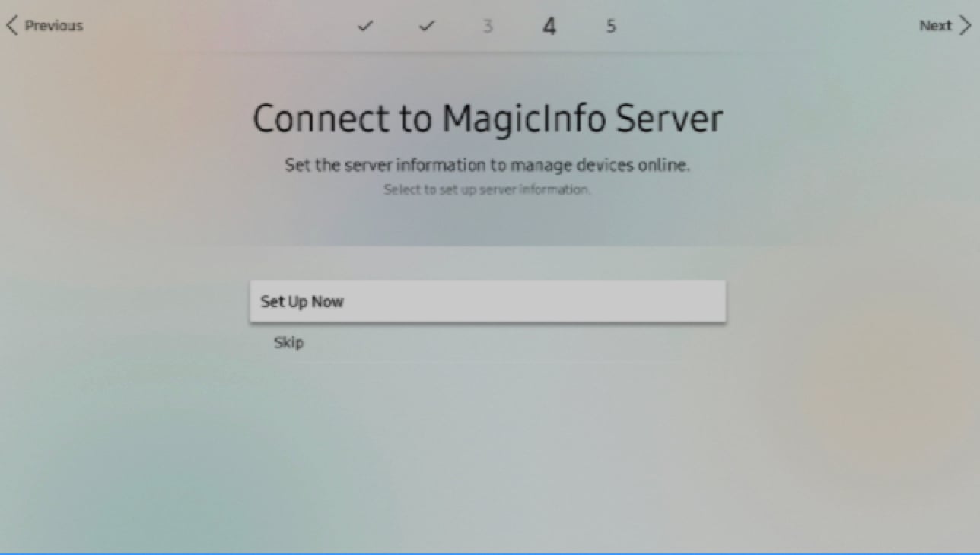Click the left chevron beside Previous
This screenshot has height=555, width=980.
tap(11, 26)
